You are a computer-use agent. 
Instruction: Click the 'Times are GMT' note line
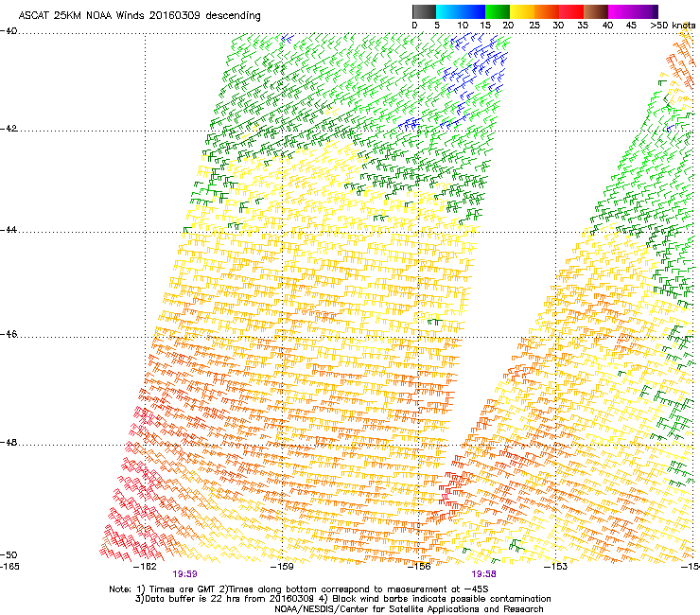click(x=299, y=589)
